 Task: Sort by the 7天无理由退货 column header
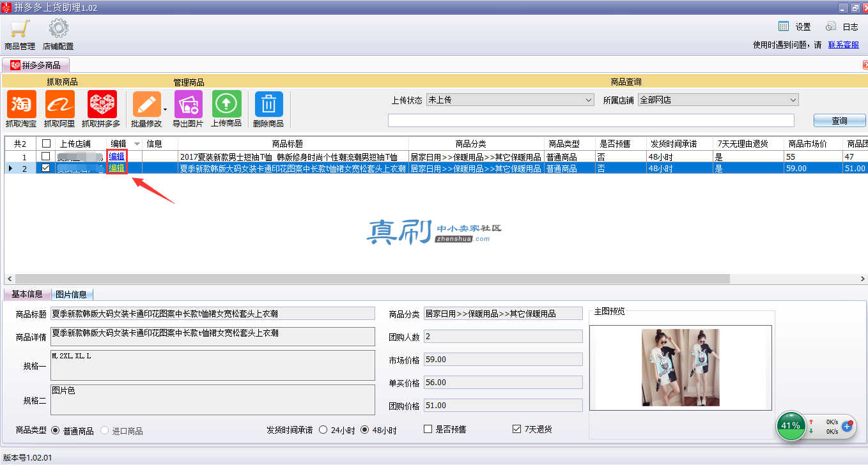[748, 144]
